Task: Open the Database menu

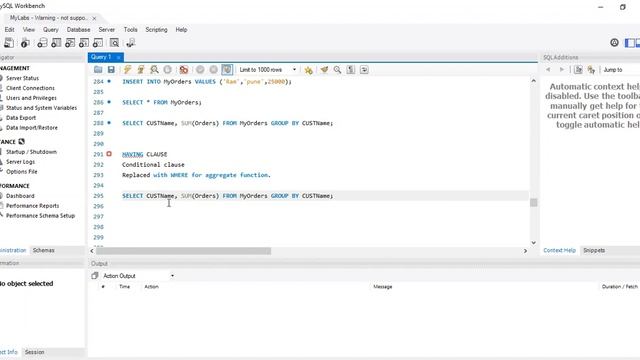Action: coord(78,30)
